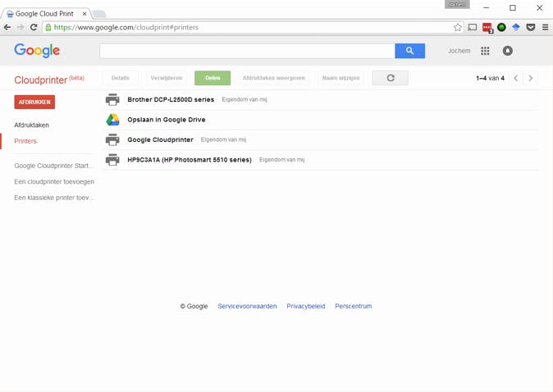
Task: Click the Google Drive icon
Action: pos(113,120)
